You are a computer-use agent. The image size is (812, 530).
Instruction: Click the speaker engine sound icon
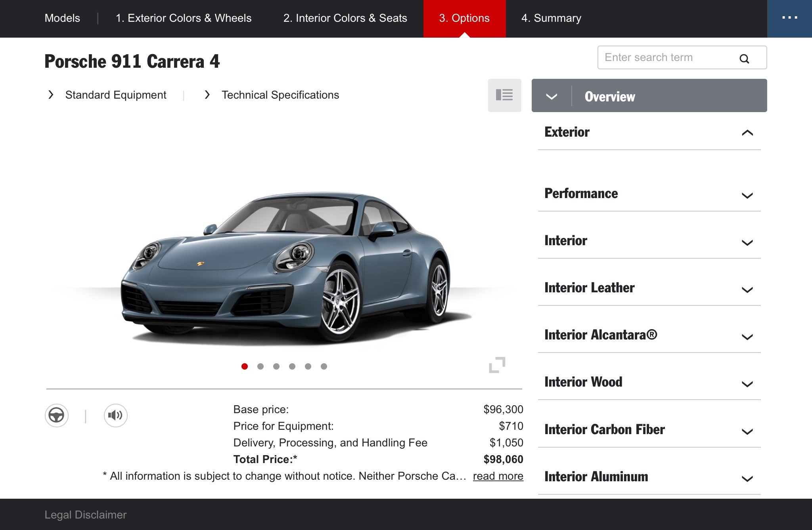pos(115,416)
